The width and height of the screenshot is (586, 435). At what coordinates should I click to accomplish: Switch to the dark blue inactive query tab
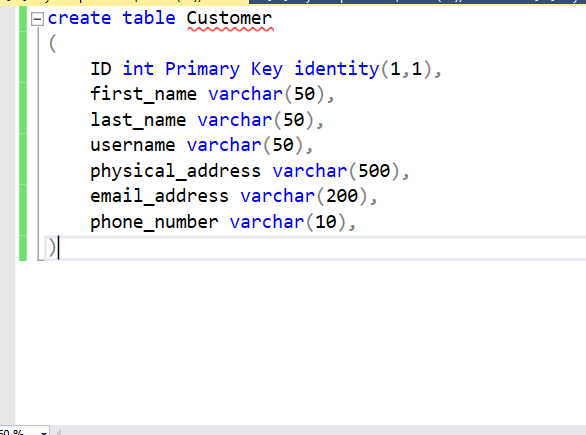point(417,2)
